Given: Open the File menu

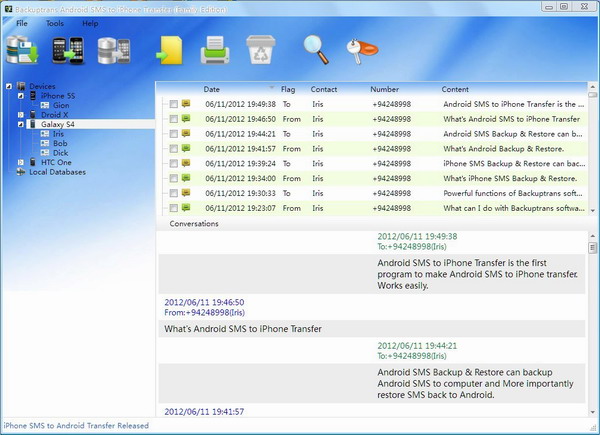Looking at the screenshot, I should (x=22, y=23).
